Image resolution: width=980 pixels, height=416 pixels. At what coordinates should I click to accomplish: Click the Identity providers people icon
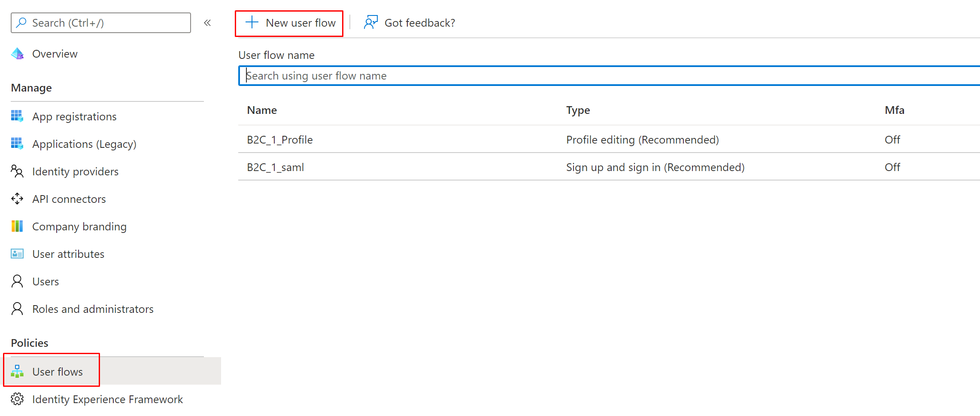click(x=17, y=171)
